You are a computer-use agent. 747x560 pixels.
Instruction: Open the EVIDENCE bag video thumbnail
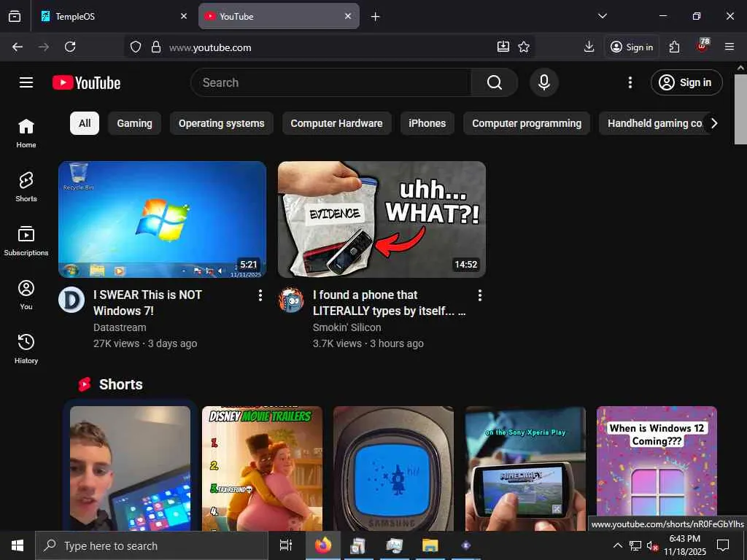tap(382, 219)
